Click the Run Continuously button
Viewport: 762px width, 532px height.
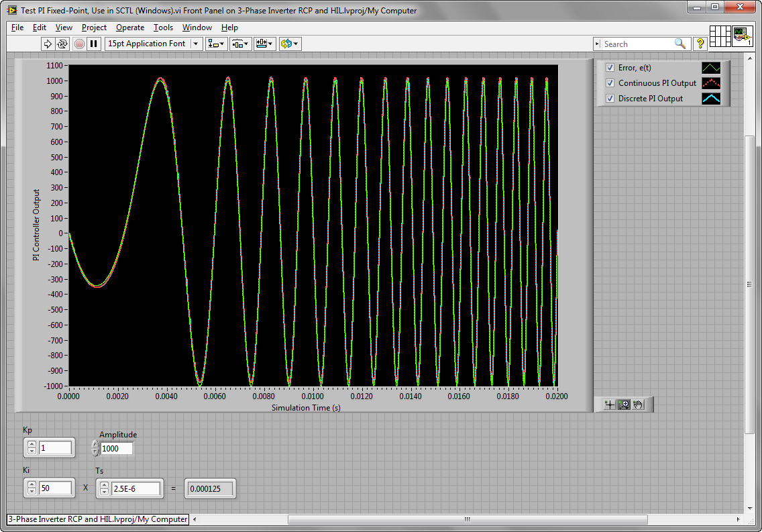(62, 44)
